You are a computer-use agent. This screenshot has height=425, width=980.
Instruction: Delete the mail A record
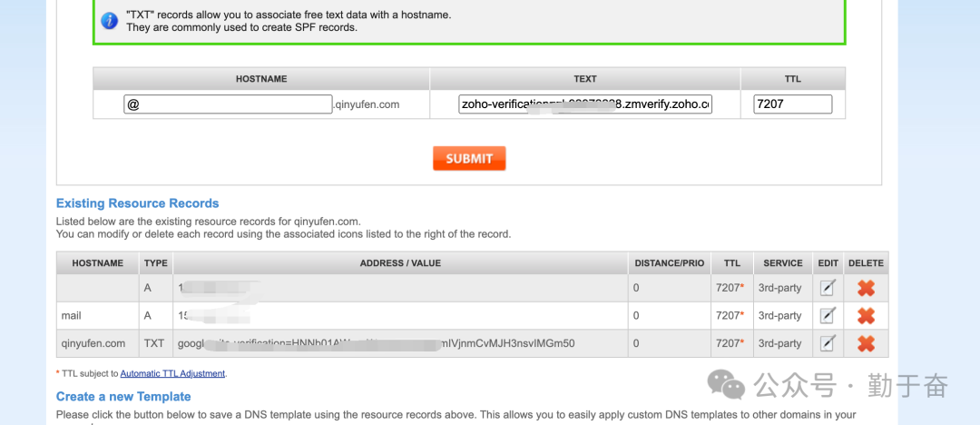tap(866, 316)
